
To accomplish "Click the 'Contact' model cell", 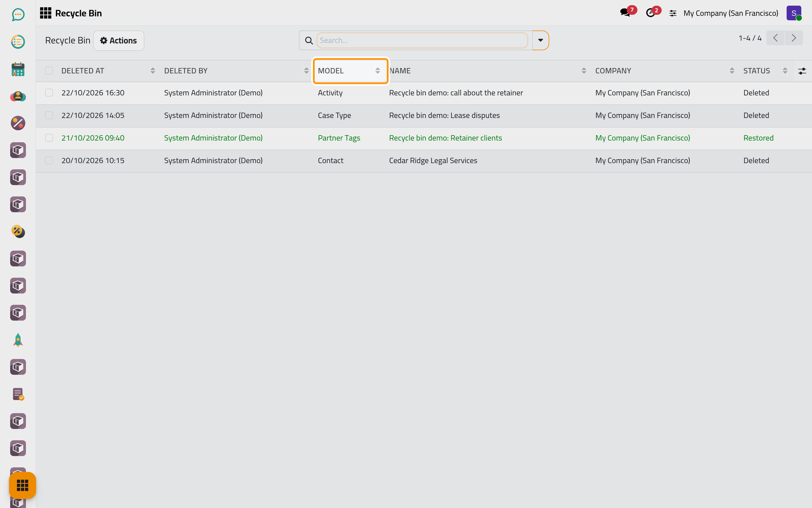I will tap(331, 160).
